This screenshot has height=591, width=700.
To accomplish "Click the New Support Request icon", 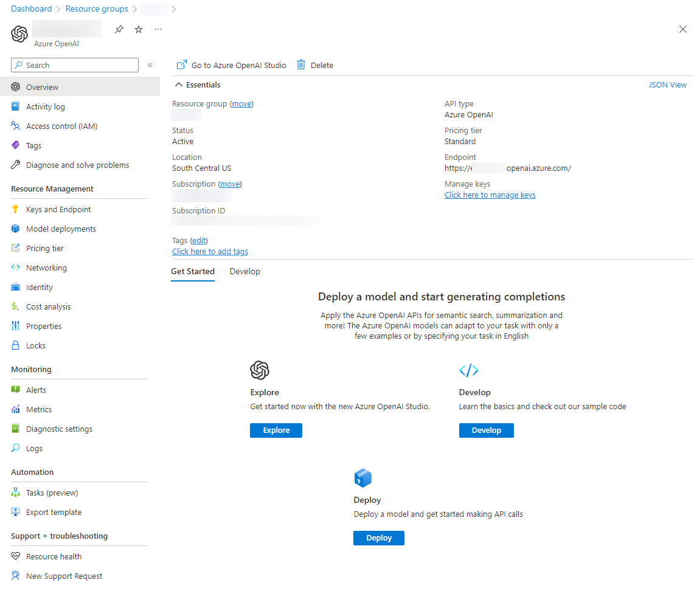I will pos(16,576).
